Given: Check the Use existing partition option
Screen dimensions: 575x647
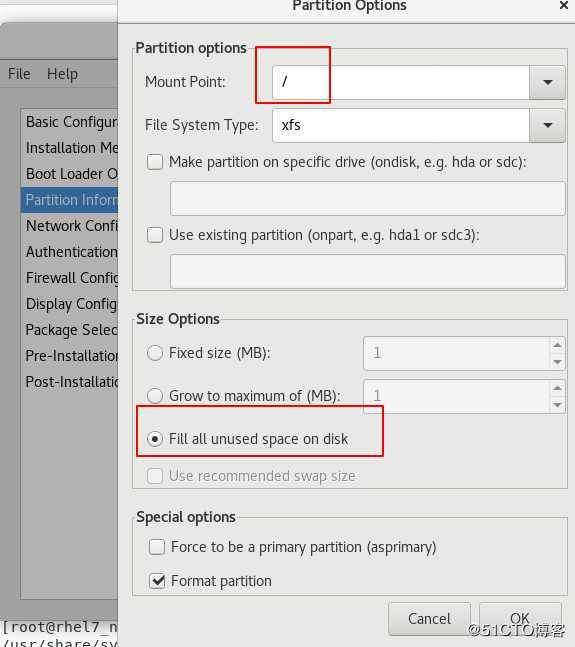Looking at the screenshot, I should coord(155,235).
